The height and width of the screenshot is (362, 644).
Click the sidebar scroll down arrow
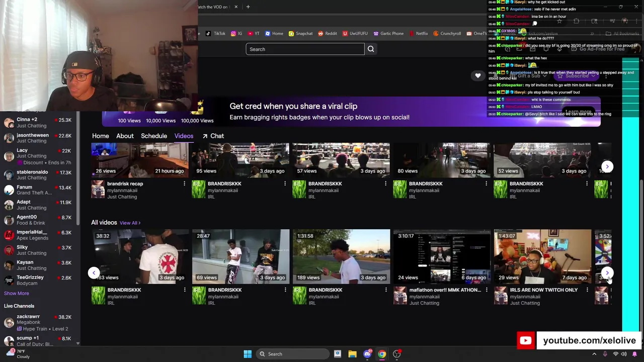[77, 343]
